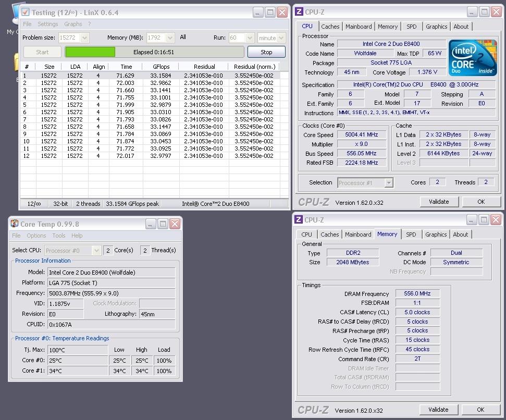Open the File menu in LinX
The image size is (506, 420).
(27, 24)
